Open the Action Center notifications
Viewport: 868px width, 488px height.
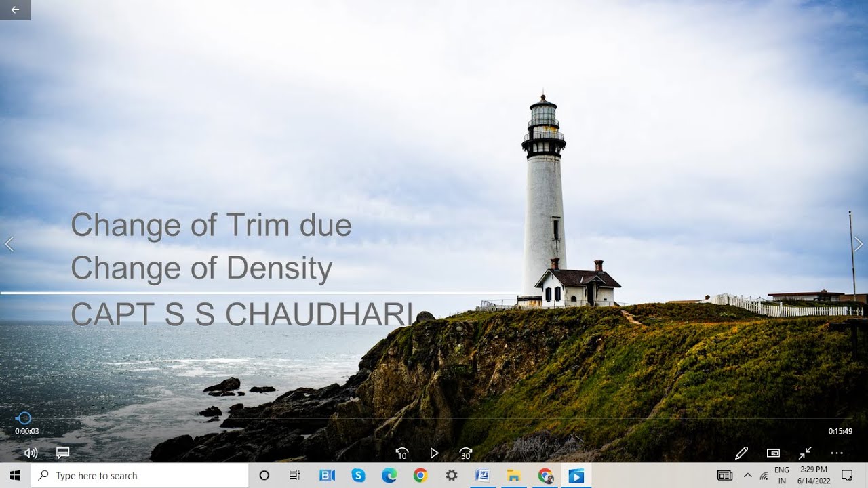[847, 475]
